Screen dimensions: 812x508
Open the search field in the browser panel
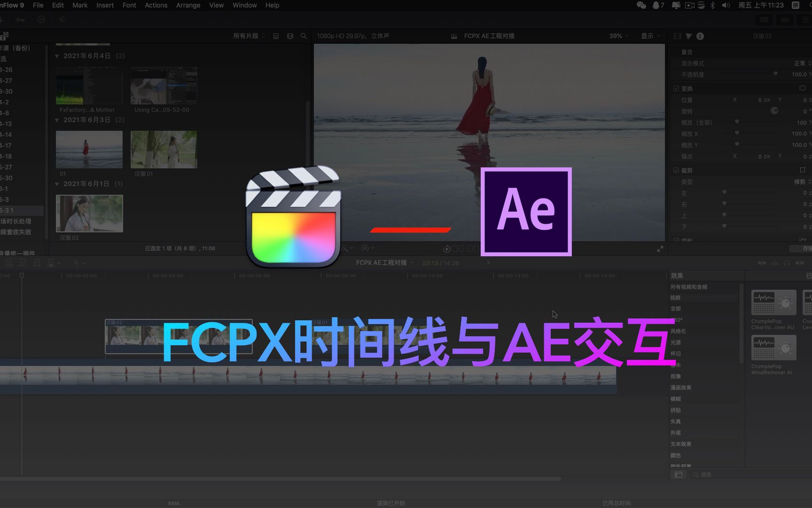click(304, 36)
